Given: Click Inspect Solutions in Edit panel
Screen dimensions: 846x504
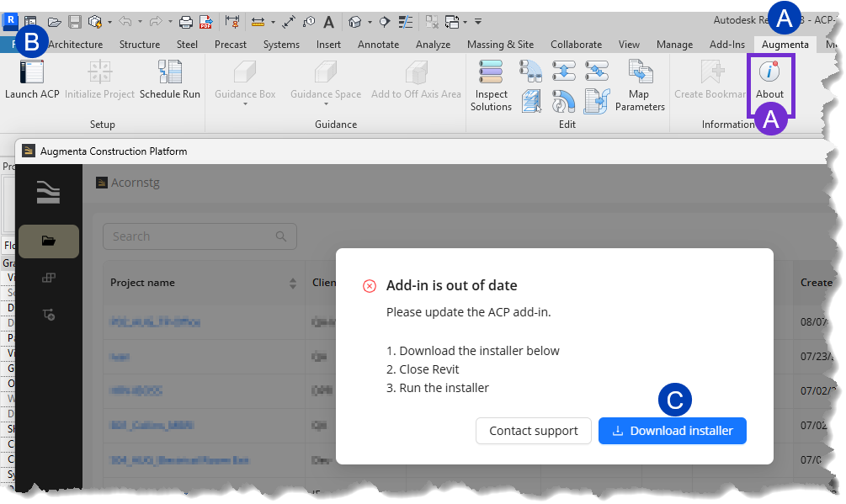Looking at the screenshot, I should click(491, 86).
